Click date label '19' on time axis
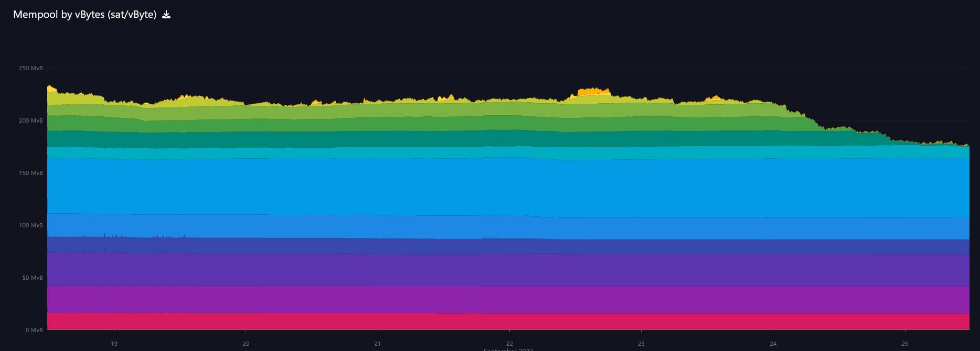This screenshot has width=980, height=351. tap(114, 344)
